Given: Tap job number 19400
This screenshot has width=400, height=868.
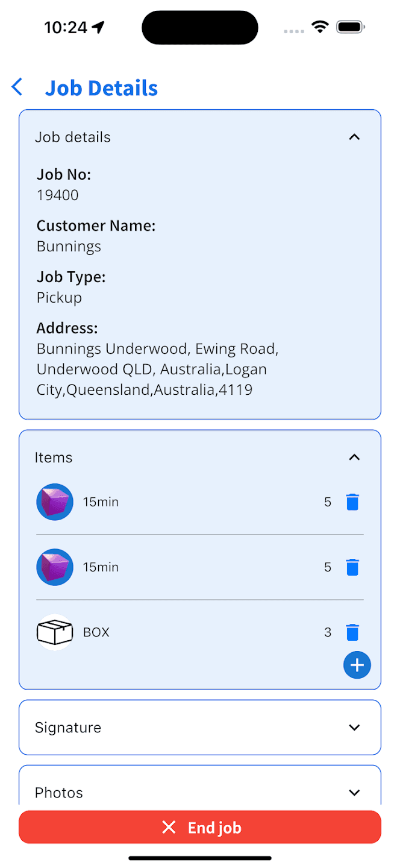Looking at the screenshot, I should click(x=58, y=195).
